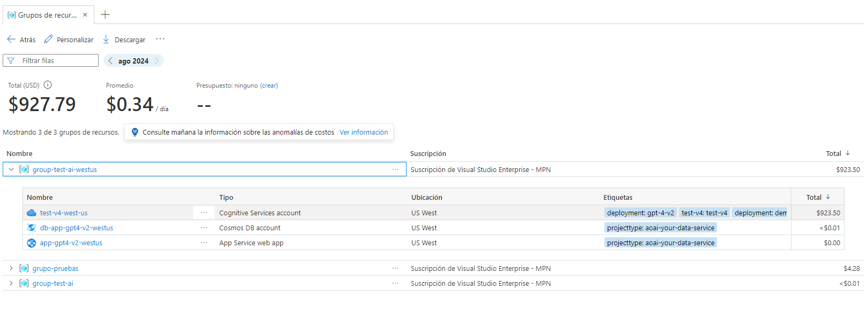Open grupo-pruebas resource group link
868x312 pixels.
pos(55,268)
